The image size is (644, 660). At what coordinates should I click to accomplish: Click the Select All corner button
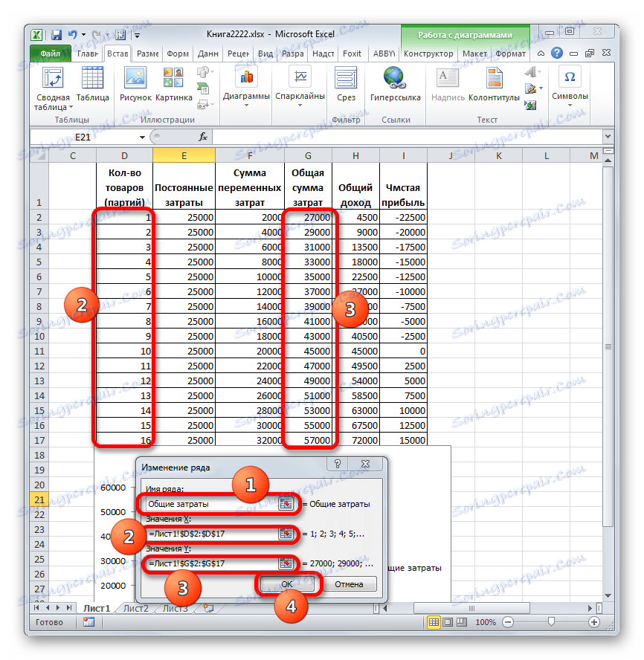39,156
